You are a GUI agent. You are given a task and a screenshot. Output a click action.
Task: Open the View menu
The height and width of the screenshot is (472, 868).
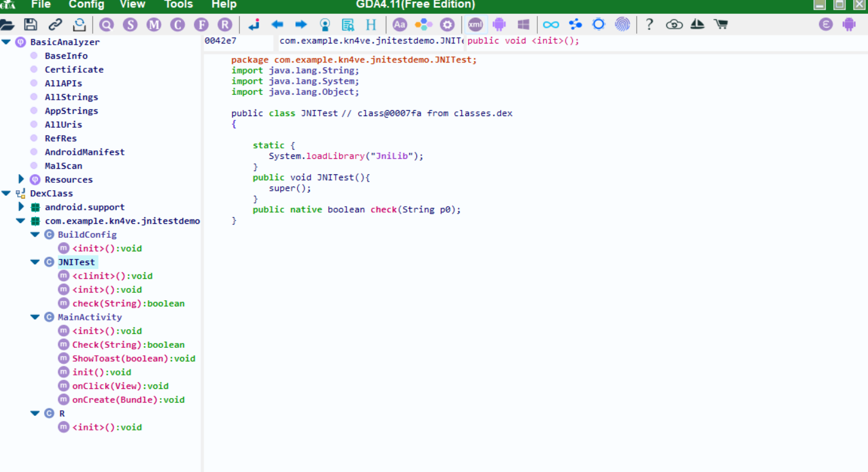tap(133, 5)
